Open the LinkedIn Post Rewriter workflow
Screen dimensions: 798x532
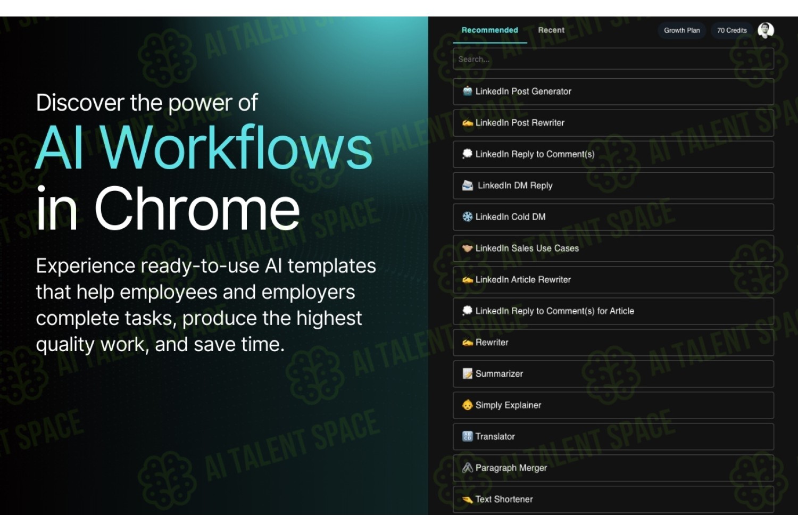[613, 123]
